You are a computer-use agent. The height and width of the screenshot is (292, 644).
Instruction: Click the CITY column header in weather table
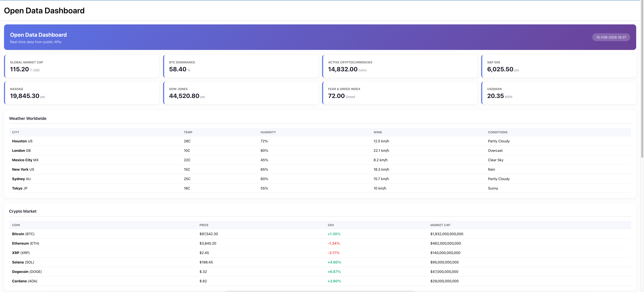click(15, 132)
